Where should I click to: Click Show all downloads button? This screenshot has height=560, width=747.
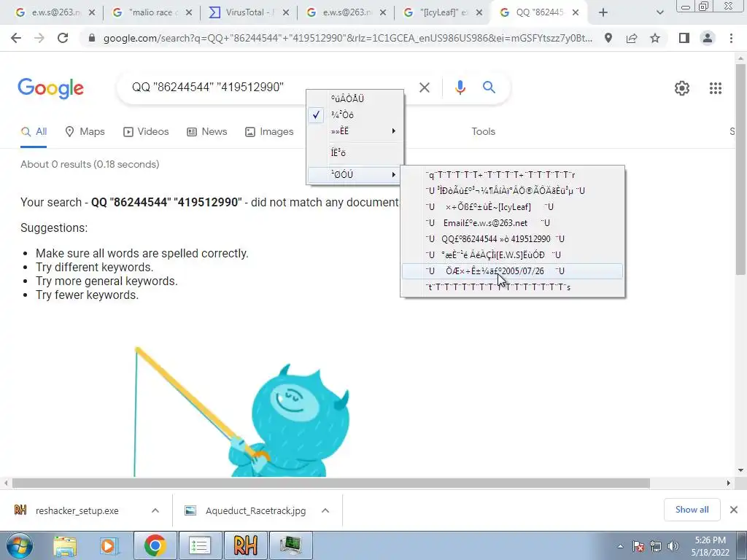click(x=692, y=510)
